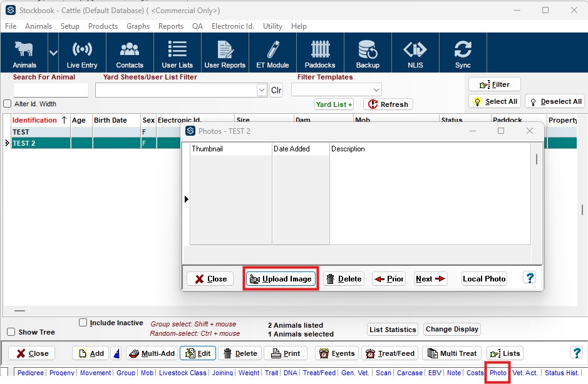588x384 pixels.
Task: Open the Products menu
Action: (103, 26)
